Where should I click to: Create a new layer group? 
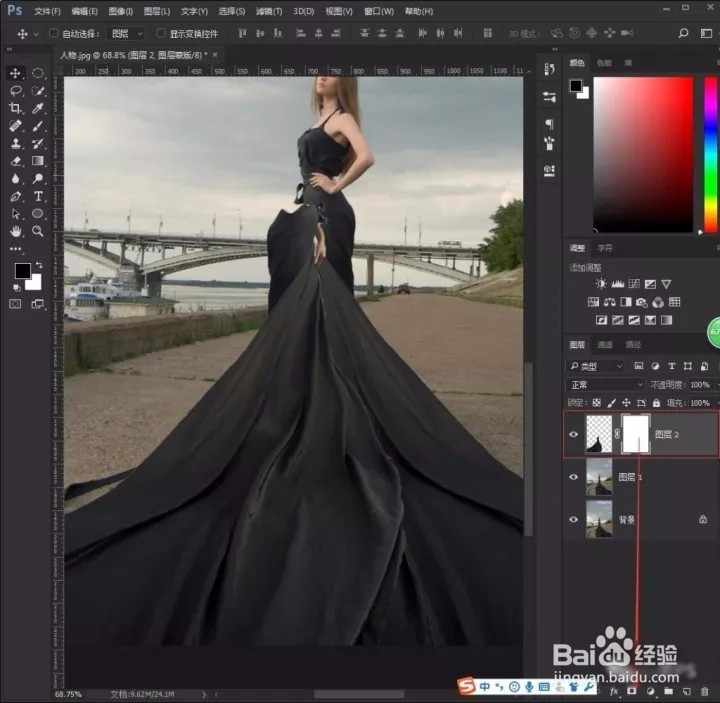[668, 691]
